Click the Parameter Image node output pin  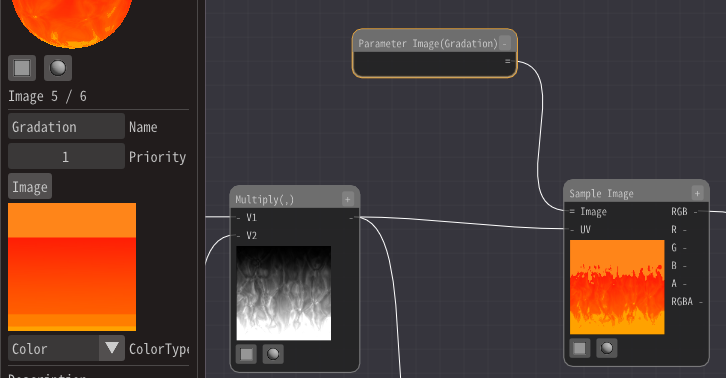[x=507, y=61]
